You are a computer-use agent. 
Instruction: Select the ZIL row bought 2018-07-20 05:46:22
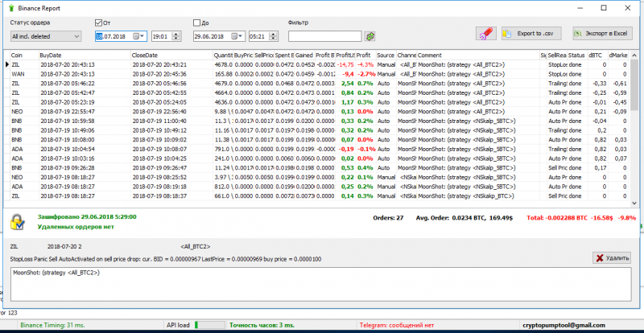[x=316, y=84]
